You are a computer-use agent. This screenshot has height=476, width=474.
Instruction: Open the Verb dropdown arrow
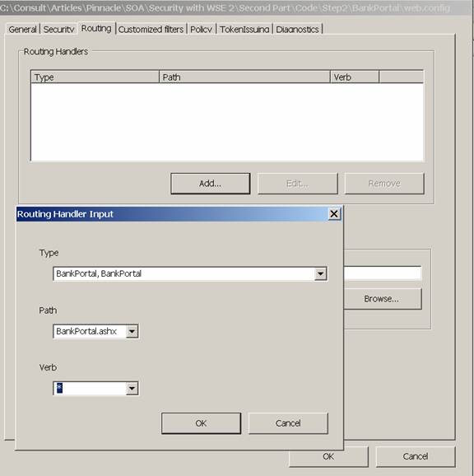click(132, 388)
